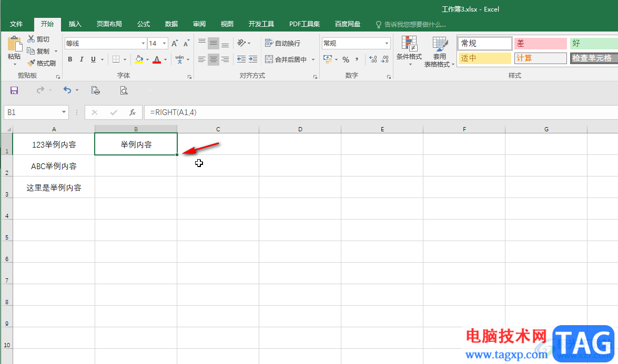The width and height of the screenshot is (618, 364).
Task: Activate the Format Painter (格式刷)
Action: click(x=42, y=63)
